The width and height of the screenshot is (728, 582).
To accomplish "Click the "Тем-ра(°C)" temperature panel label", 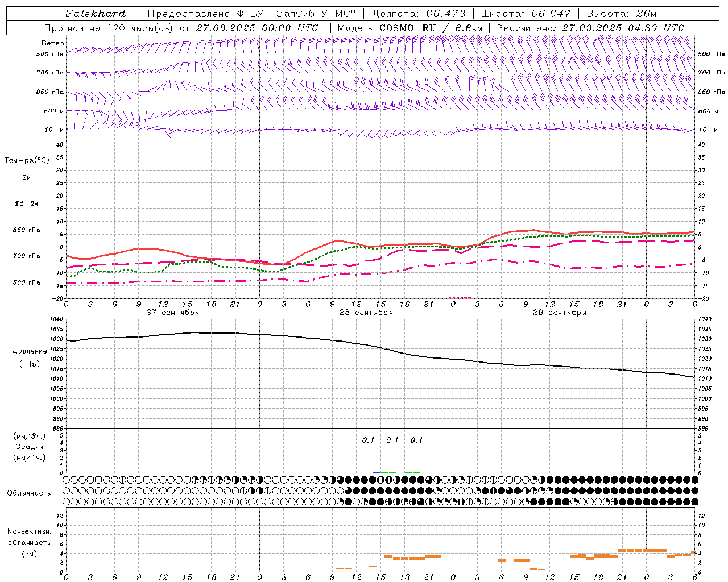I will tap(27, 161).
